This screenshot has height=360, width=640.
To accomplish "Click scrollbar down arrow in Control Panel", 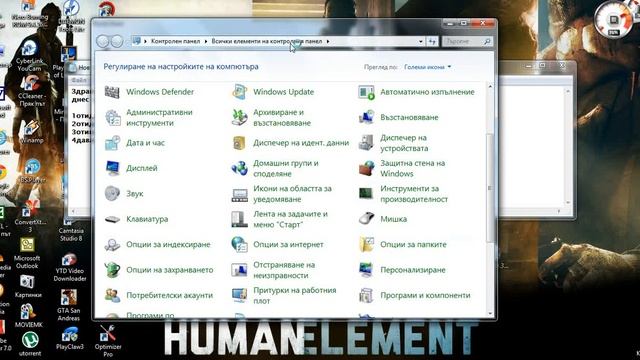I will tap(490, 313).
